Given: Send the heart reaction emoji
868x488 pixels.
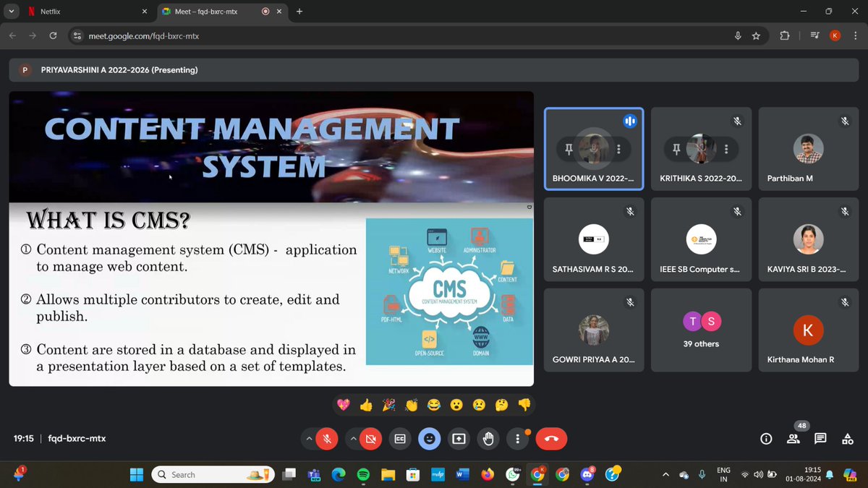Looking at the screenshot, I should pos(344,405).
